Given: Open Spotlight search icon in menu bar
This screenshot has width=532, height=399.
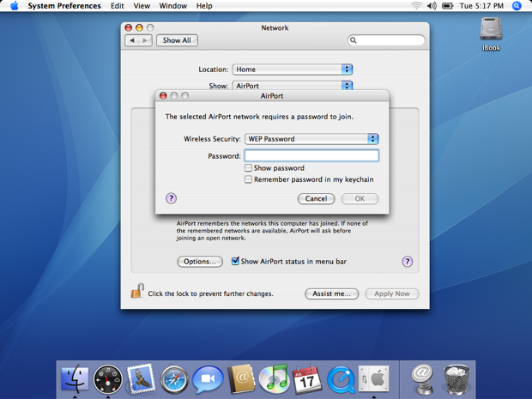Looking at the screenshot, I should pyautogui.click(x=517, y=6).
